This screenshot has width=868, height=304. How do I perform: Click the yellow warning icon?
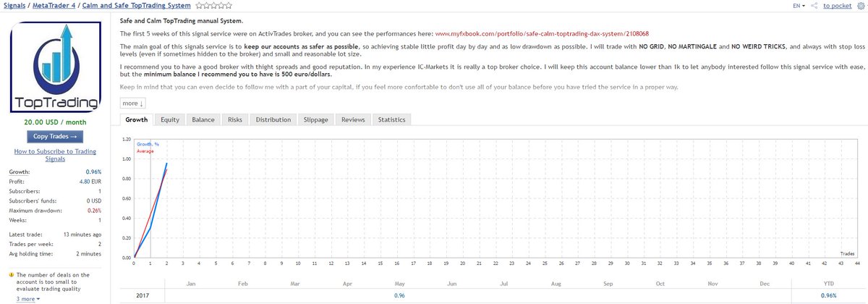[x=11, y=275]
